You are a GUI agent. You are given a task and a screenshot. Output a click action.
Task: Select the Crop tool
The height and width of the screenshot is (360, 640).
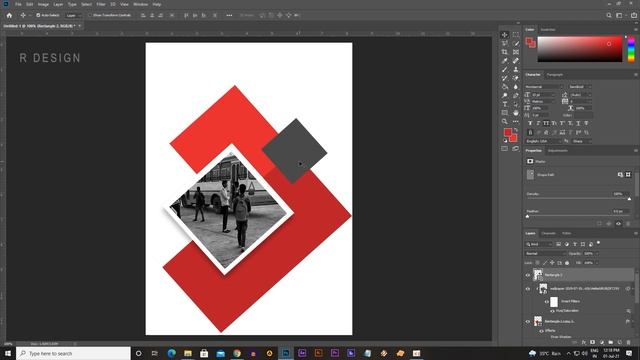click(504, 52)
